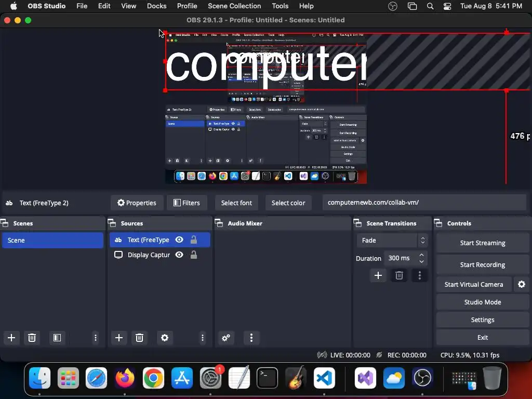Click Select font button
The height and width of the screenshot is (399, 532).
(x=236, y=203)
